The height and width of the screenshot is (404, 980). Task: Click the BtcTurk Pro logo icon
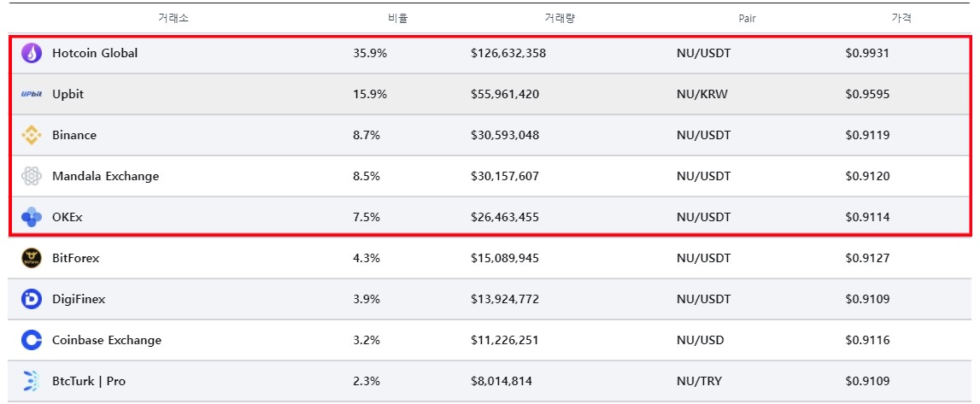coord(32,381)
